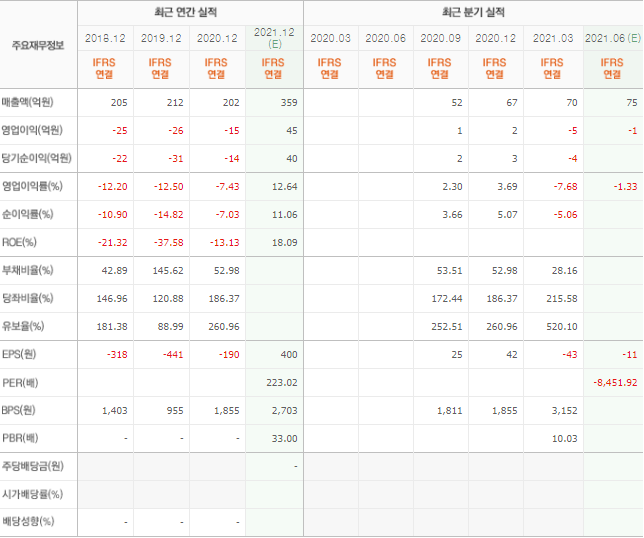Viewport: 644px width, 538px height.
Task: Select the 2021.06 (E) quarter header
Action: point(613,38)
